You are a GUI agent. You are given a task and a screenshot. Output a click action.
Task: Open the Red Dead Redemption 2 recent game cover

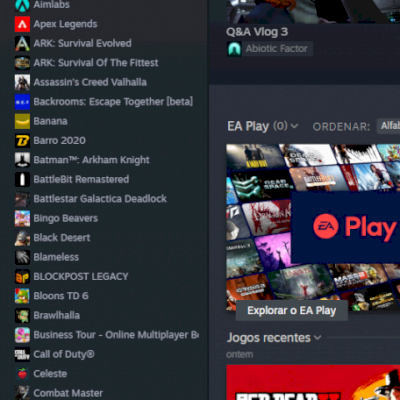coord(313,382)
